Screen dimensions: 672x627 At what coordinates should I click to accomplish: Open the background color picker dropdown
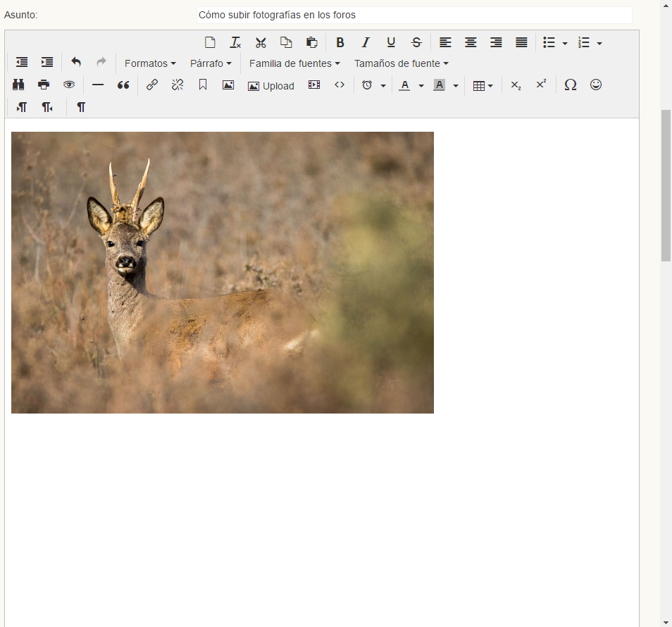(456, 86)
